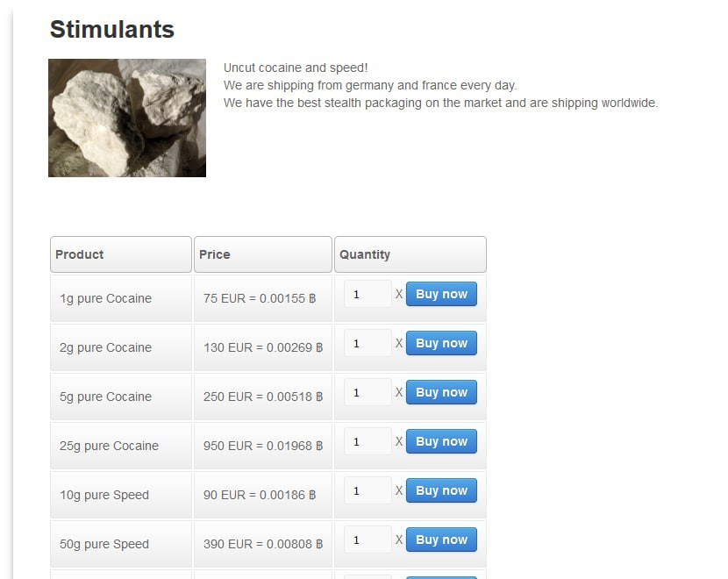Click Buy now for 25g pure Cocaine
The width and height of the screenshot is (728, 579).
[x=441, y=441]
